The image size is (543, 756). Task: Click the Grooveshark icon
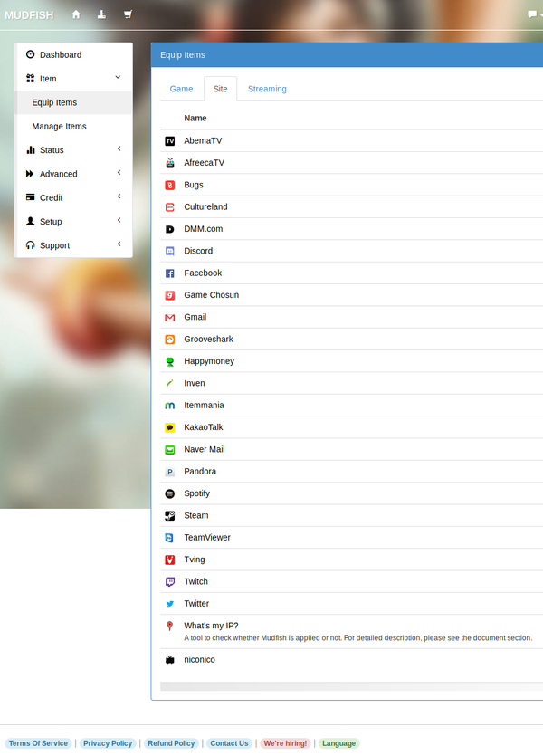(x=169, y=340)
